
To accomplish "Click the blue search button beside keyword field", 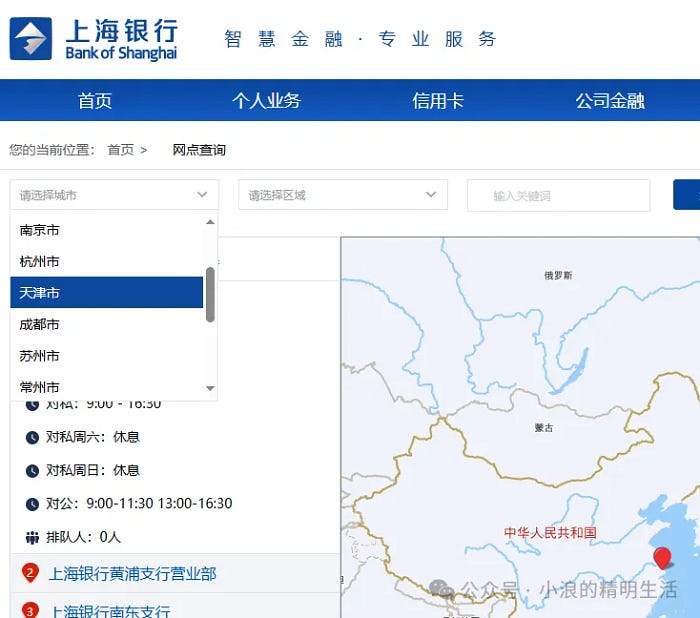I will 687,195.
